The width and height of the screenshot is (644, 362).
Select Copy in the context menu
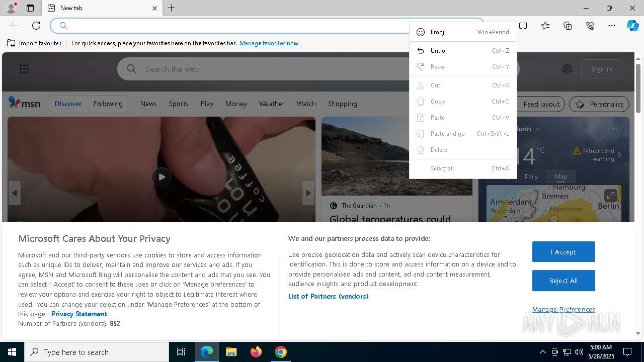pos(463,102)
